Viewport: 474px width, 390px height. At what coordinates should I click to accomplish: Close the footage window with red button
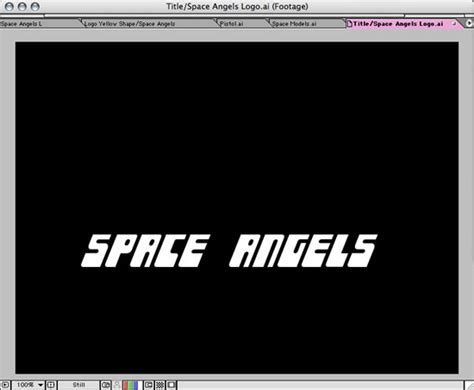(x=9, y=6)
